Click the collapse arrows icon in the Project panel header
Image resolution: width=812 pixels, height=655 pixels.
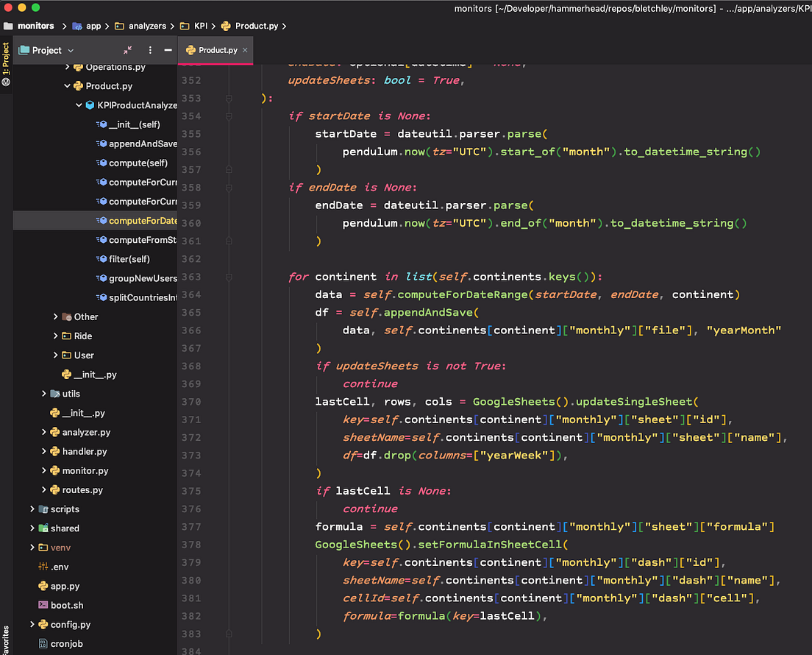128,50
